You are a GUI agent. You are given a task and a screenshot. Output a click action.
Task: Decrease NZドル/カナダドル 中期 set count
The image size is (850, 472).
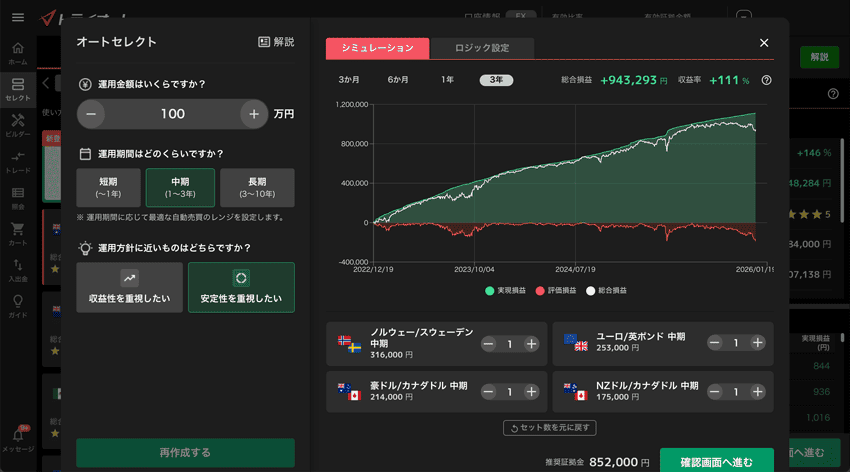pos(714,392)
